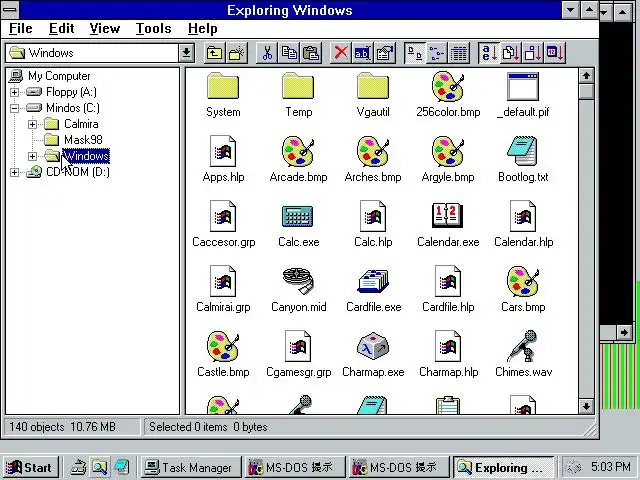Create a new folder toolbar icon

coord(237,53)
